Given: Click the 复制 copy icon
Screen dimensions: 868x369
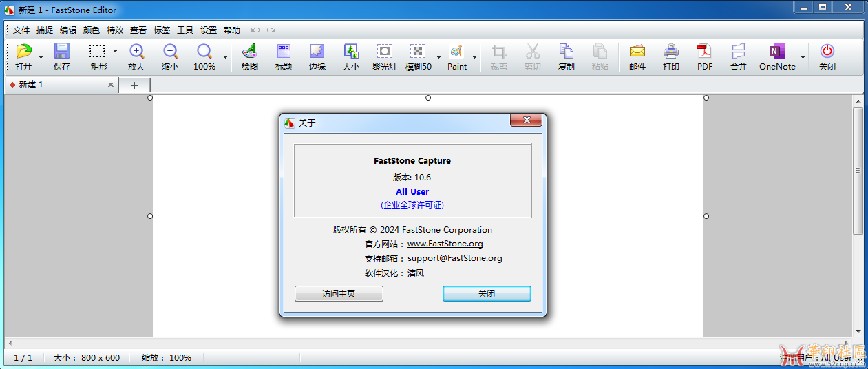Looking at the screenshot, I should (x=567, y=51).
